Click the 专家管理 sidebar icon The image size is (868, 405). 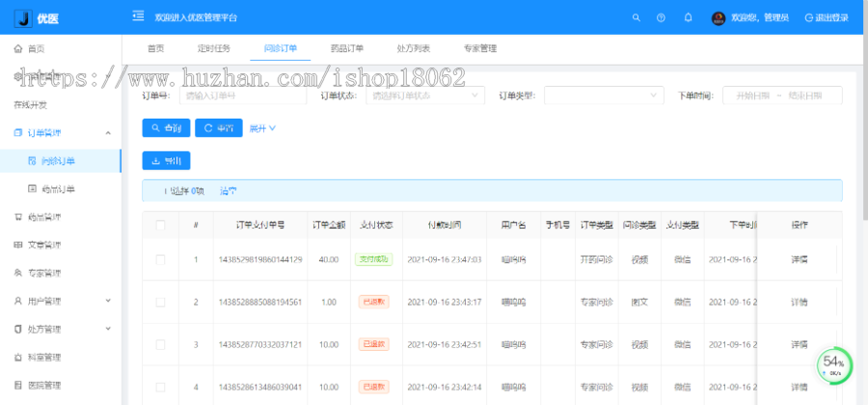18,273
